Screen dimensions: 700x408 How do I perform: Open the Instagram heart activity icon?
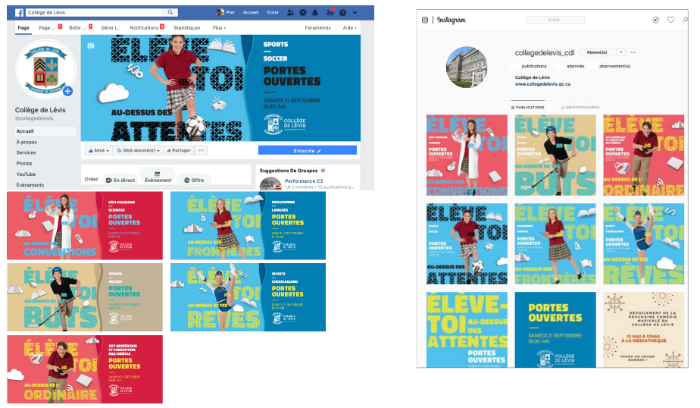(x=671, y=20)
